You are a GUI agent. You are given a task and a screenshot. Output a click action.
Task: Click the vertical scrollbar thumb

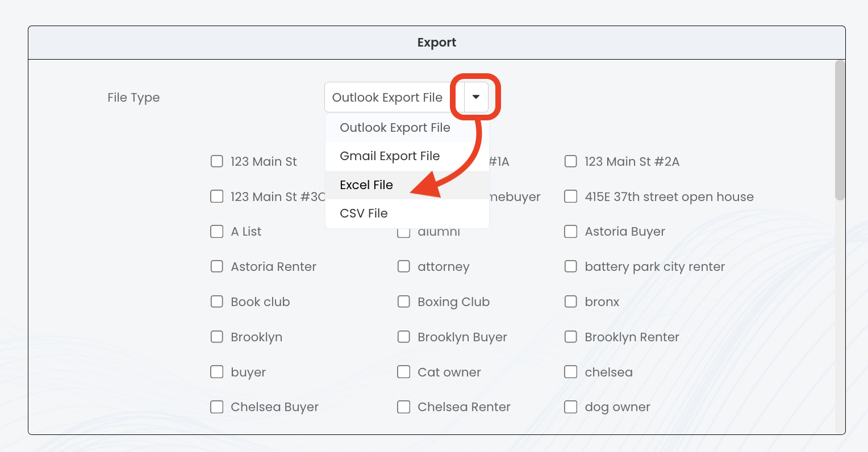840,131
